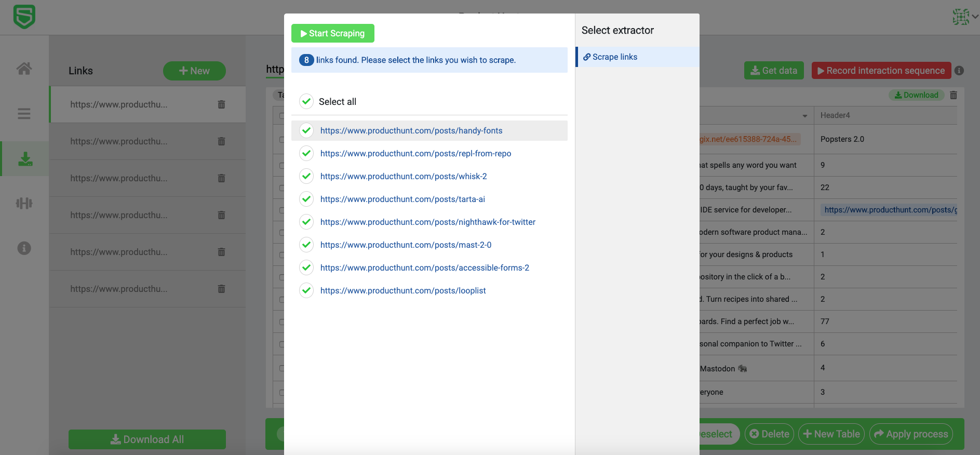Uncheck the handy-fonts link checkbox
This screenshot has height=455, width=980.
coord(306,130)
